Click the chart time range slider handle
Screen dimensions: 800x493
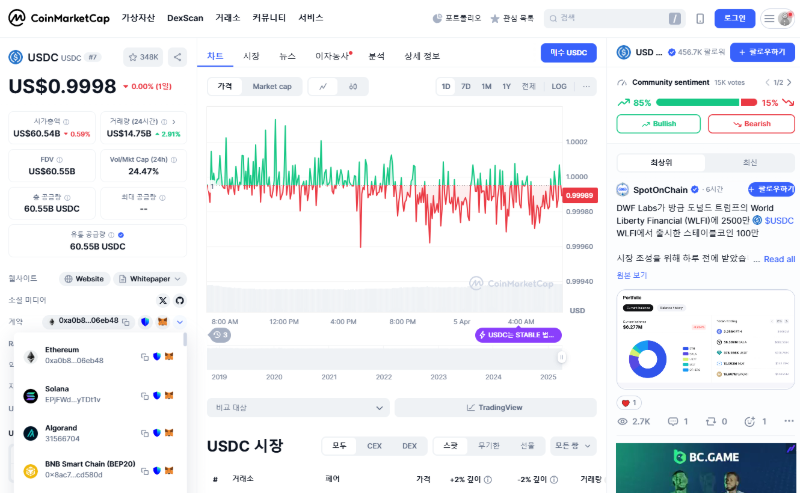tap(561, 357)
